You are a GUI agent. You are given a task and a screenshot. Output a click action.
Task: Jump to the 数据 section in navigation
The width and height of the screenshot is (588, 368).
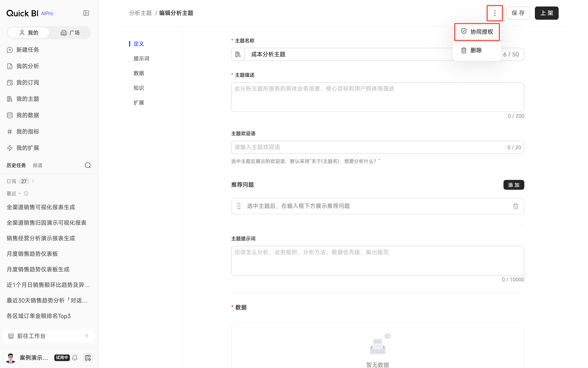point(139,73)
